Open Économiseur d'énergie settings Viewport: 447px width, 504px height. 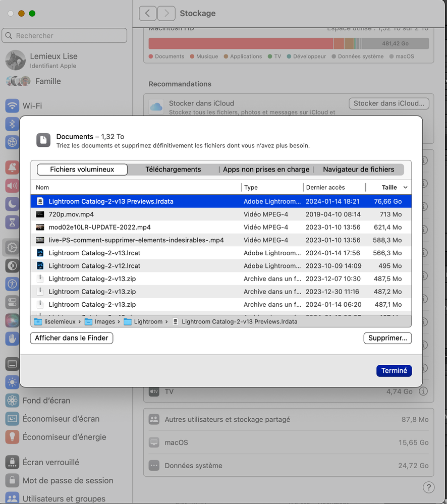point(55,437)
